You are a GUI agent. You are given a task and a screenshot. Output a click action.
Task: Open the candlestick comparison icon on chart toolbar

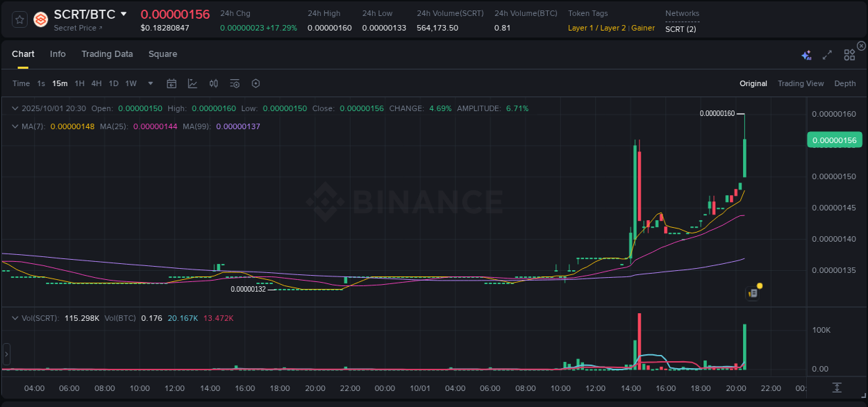coord(213,83)
